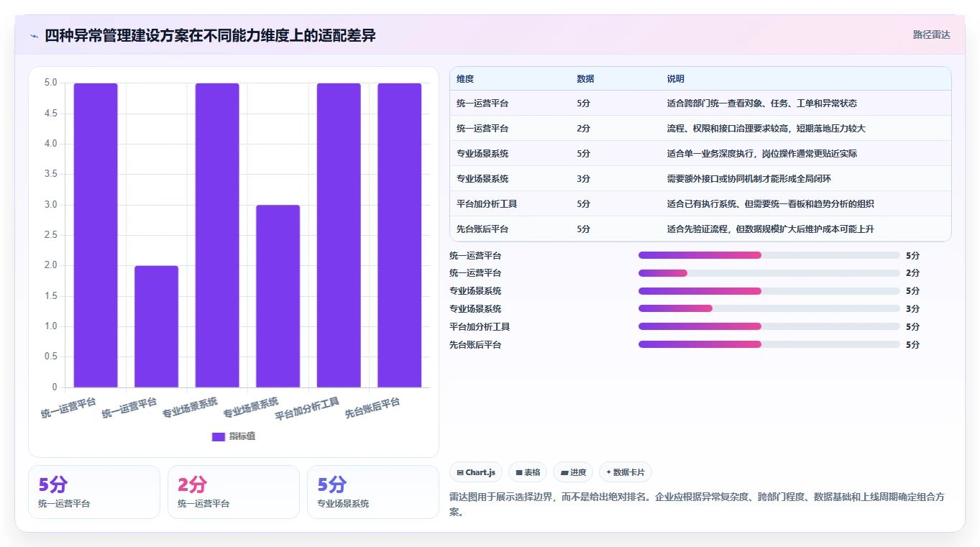Click the 3分 cell in the table
This screenshot has height=547, width=980.
583,179
